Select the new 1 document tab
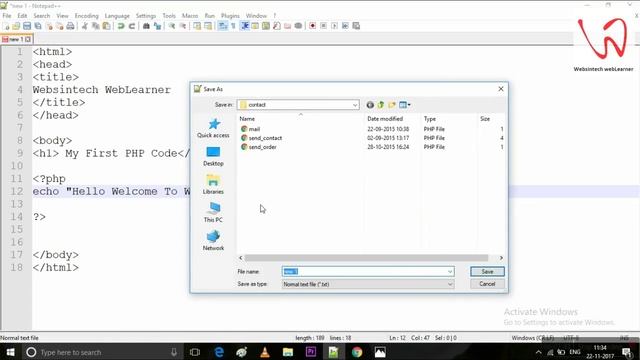Viewport: 640px width, 360px height. pyautogui.click(x=16, y=39)
